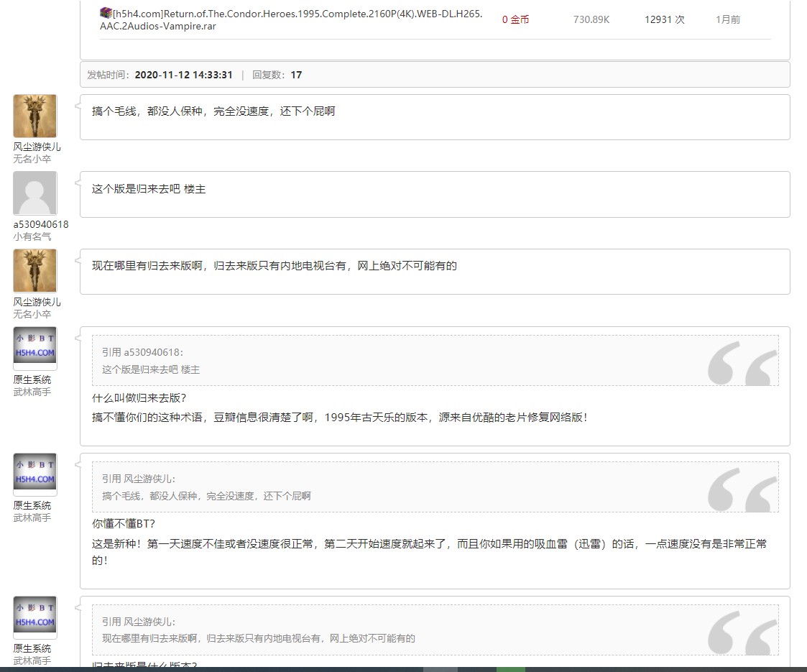Click 风尘游侠儿's avatar on the 搞个毛线 reply
The width and height of the screenshot is (807, 672).
click(34, 116)
